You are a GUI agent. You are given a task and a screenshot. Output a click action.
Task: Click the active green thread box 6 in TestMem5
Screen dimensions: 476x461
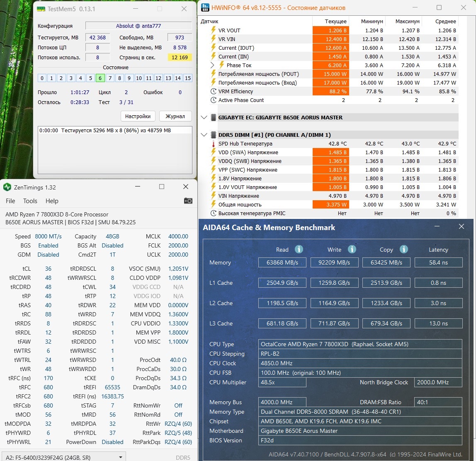click(x=100, y=78)
